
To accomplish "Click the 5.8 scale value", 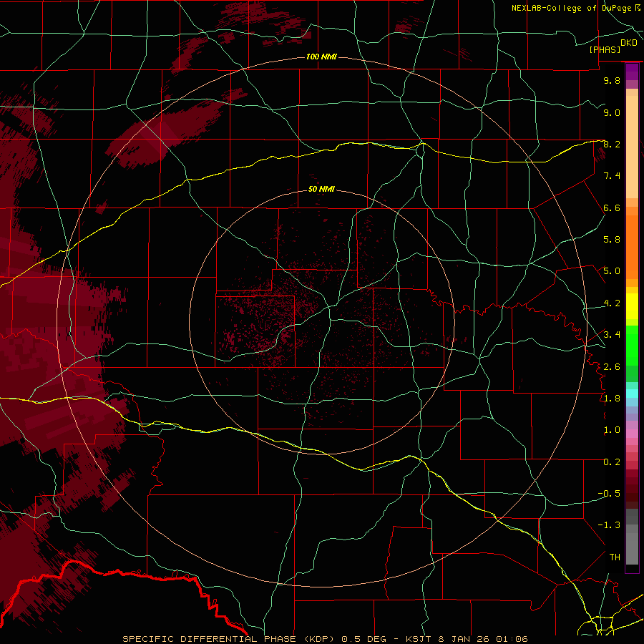I will coord(612,240).
